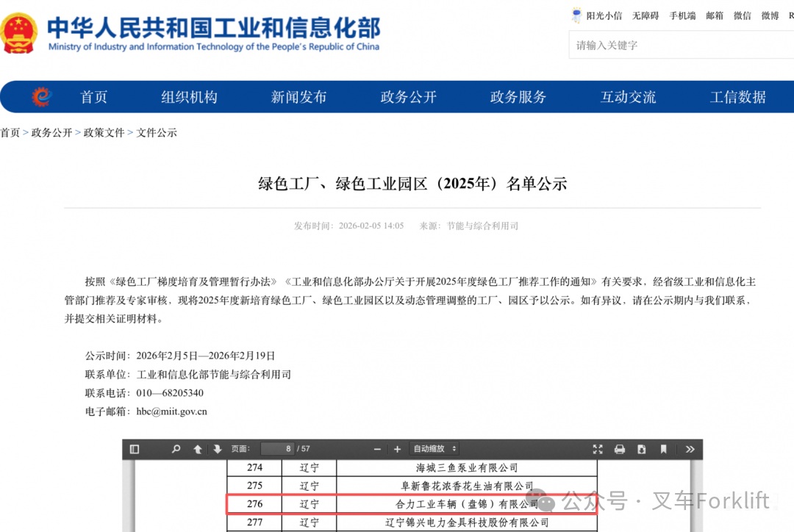This screenshot has height=532, width=794.
Task: Open the 自动缩放 zoom dropdown
Action: coord(435,449)
